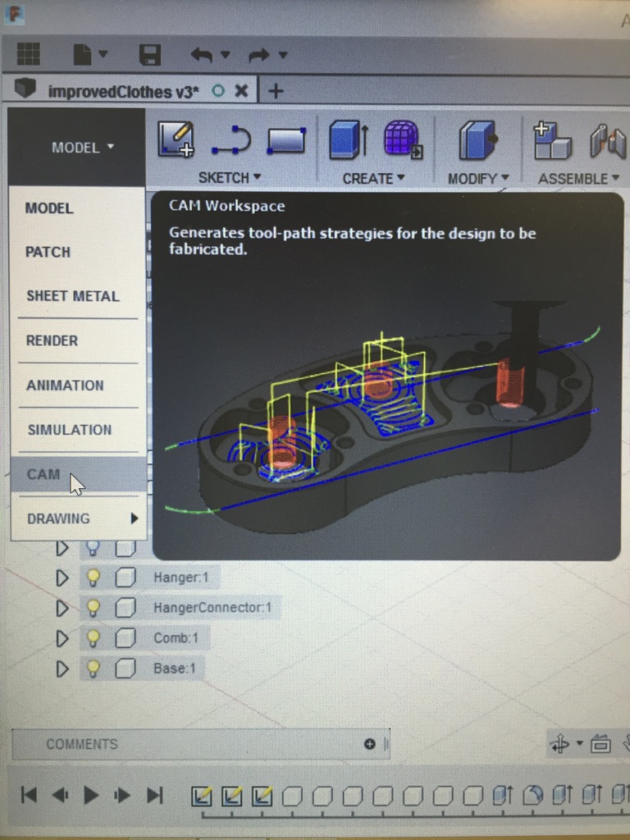This screenshot has width=630, height=840.
Task: Choose SIMULATION workspace from the list
Action: (70, 430)
